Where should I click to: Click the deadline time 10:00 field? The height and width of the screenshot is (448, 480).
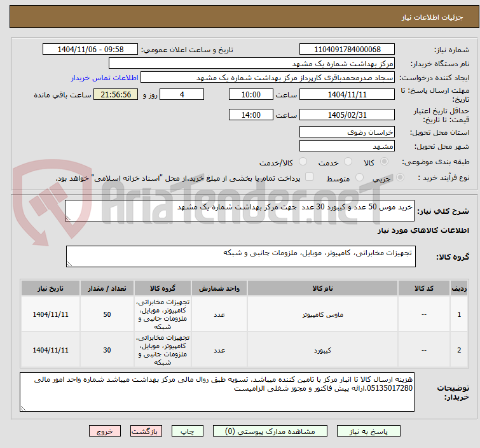(x=251, y=94)
